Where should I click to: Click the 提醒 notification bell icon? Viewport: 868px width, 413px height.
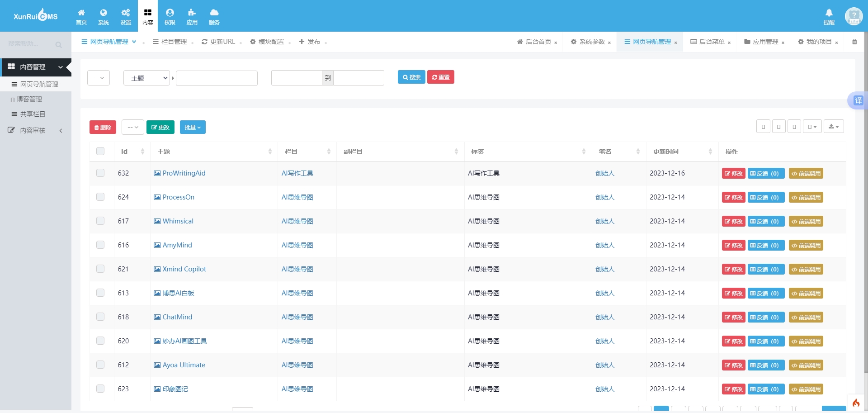click(x=829, y=16)
